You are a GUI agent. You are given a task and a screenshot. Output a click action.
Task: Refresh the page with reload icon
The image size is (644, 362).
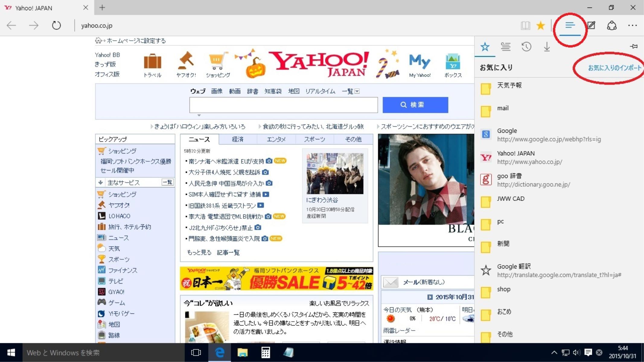pos(56,25)
